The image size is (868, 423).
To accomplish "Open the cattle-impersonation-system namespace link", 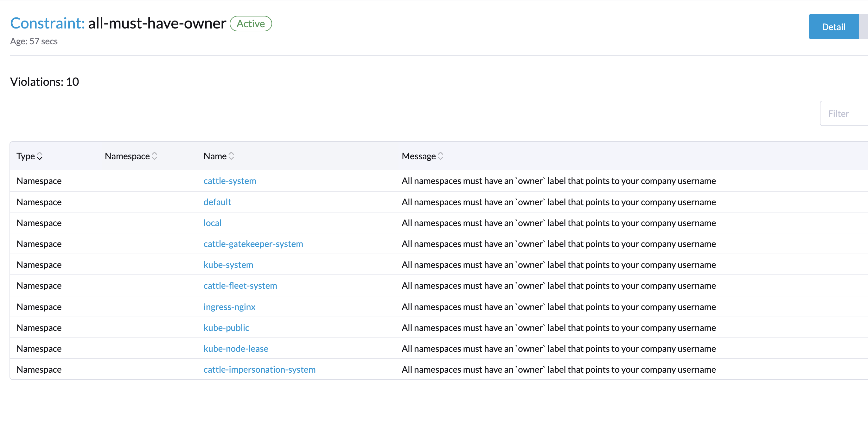I will [259, 369].
